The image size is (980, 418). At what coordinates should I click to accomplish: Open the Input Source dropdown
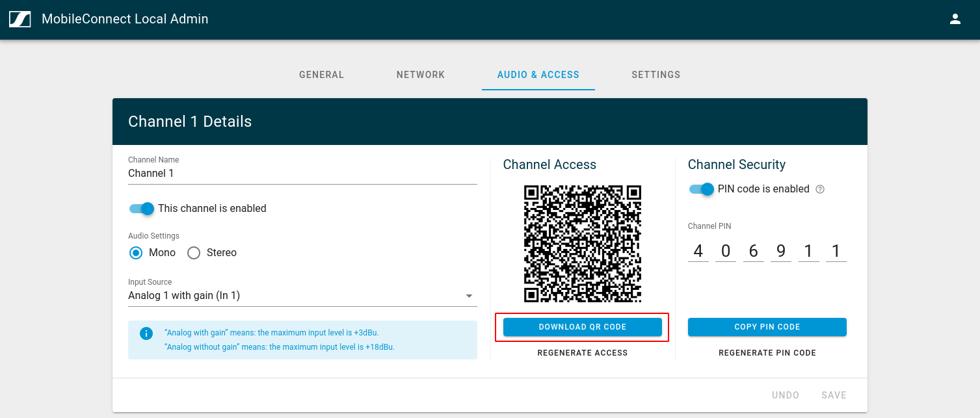[x=302, y=296]
